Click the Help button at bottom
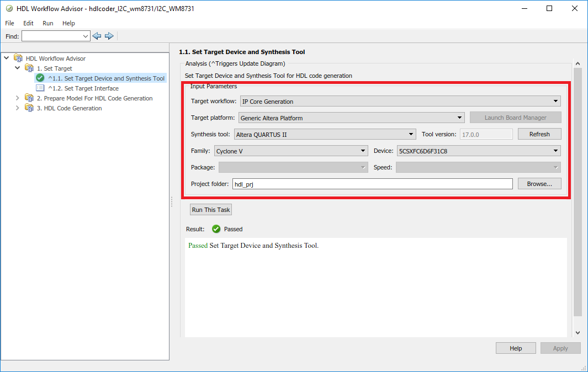This screenshot has height=372, width=588. click(516, 348)
